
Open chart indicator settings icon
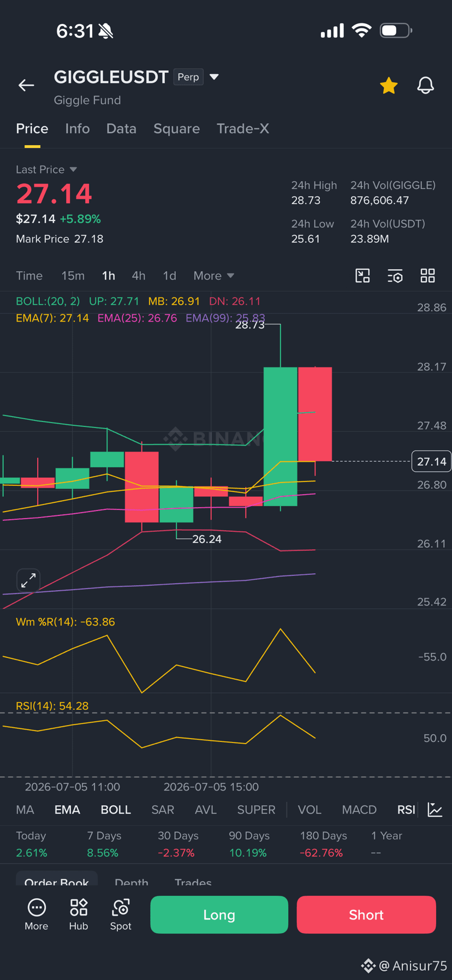(x=395, y=276)
